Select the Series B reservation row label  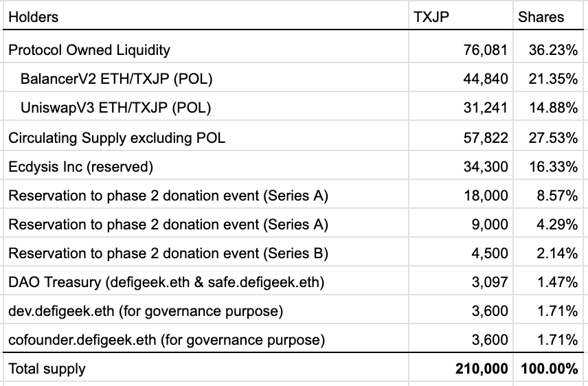pyautogui.click(x=168, y=253)
